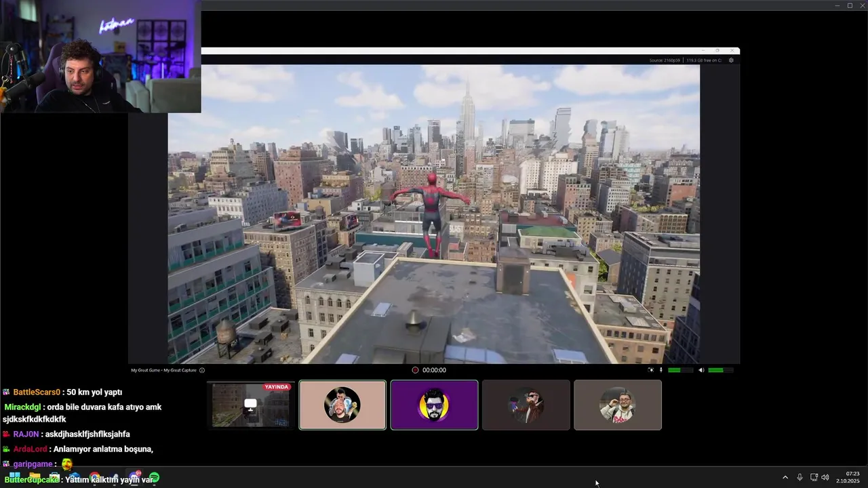Click the 00:00:00 recording timer
Image resolution: width=868 pixels, height=488 pixels.
tap(434, 370)
